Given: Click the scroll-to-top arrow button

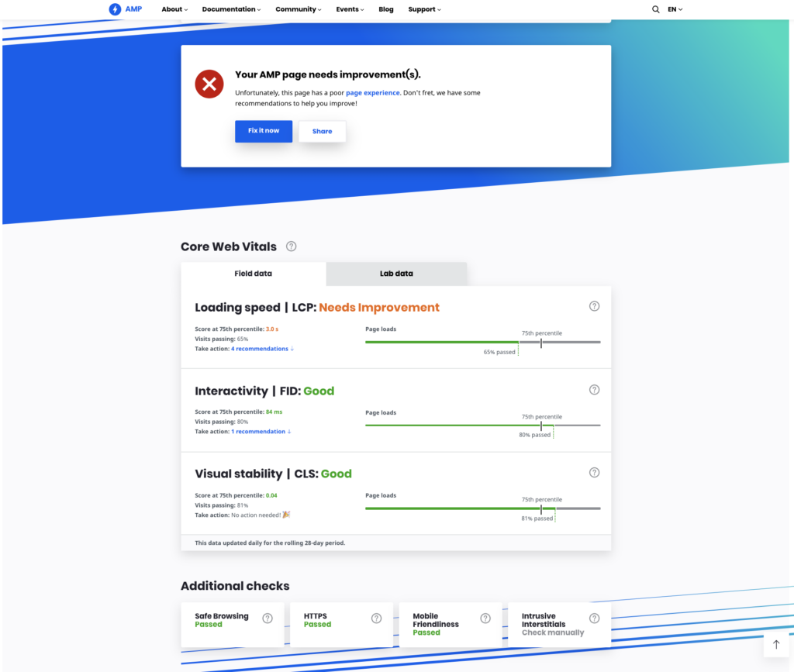Looking at the screenshot, I should click(x=775, y=644).
